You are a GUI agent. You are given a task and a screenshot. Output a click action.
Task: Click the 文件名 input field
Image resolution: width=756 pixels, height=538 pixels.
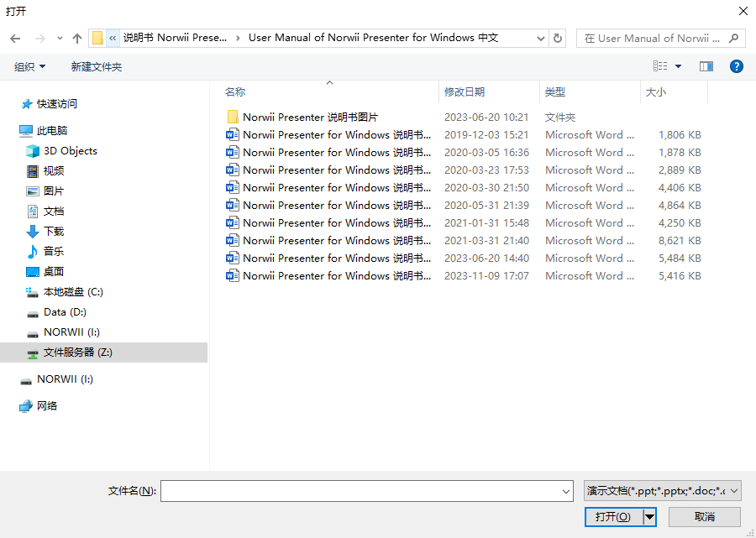(366, 491)
